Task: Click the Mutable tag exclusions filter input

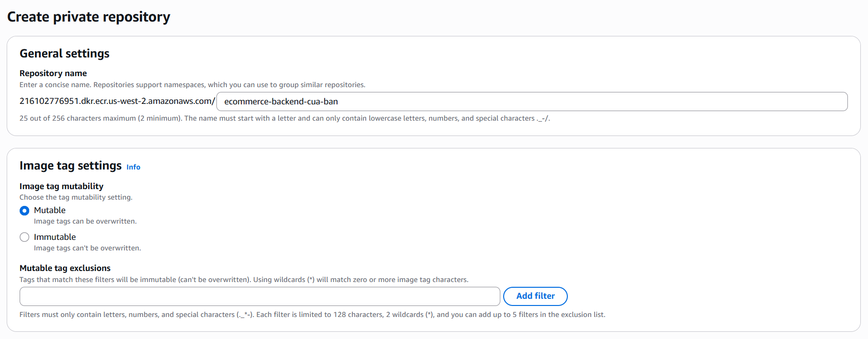Action: 259,296
